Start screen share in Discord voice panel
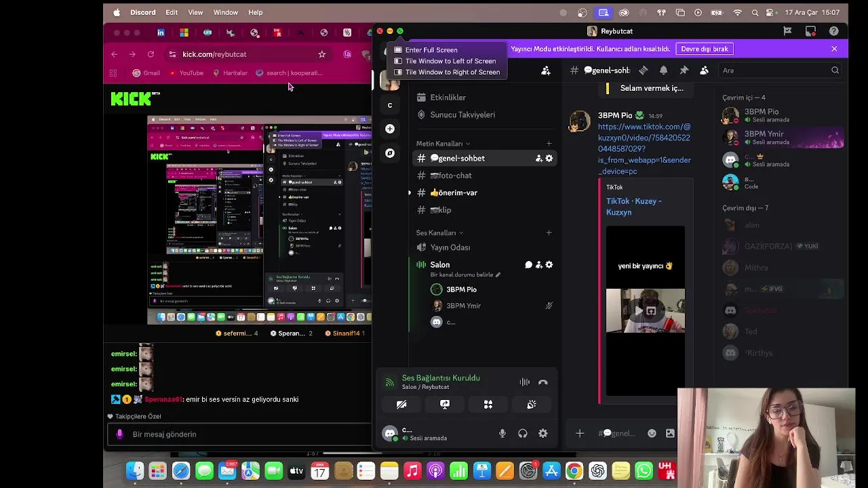Screen dimensions: 868x488 pyautogui.click(x=445, y=405)
